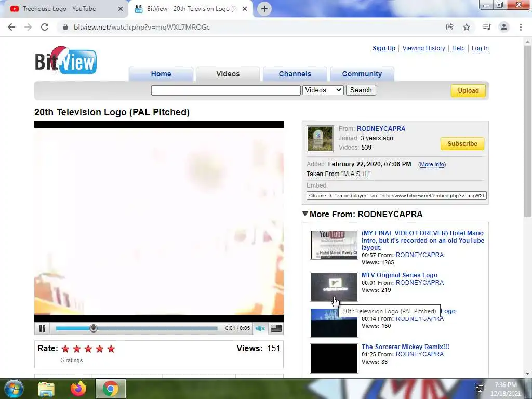The height and width of the screenshot is (399, 532).
Task: Subscribe to RODNEYCAPRA channel
Action: coord(462,144)
